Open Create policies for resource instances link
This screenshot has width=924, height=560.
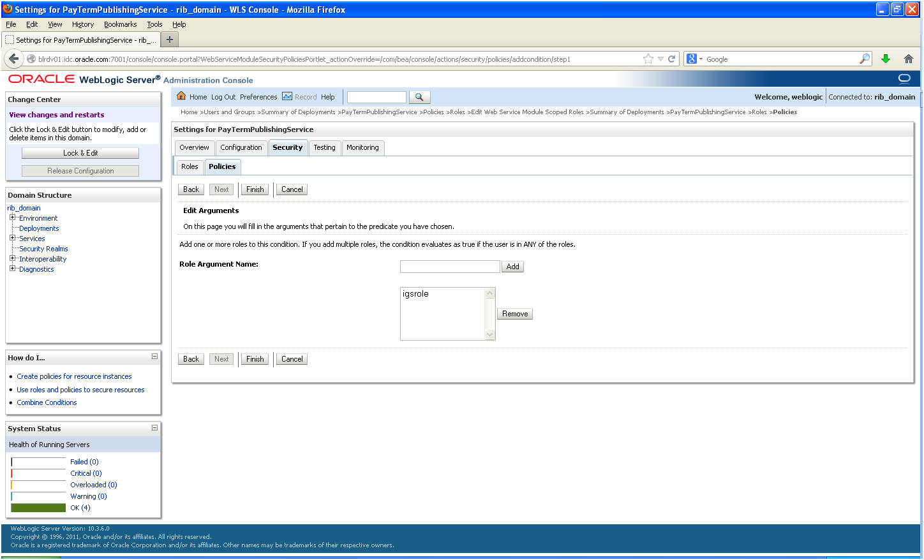74,376
